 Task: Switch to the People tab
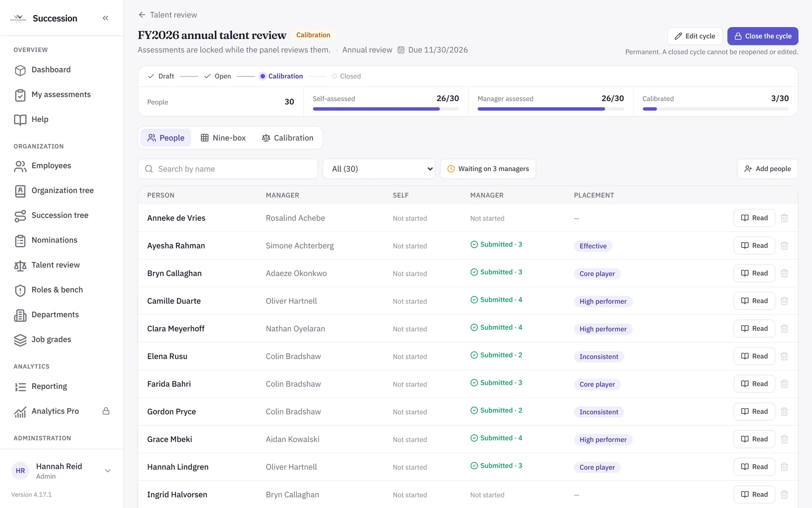[166, 138]
